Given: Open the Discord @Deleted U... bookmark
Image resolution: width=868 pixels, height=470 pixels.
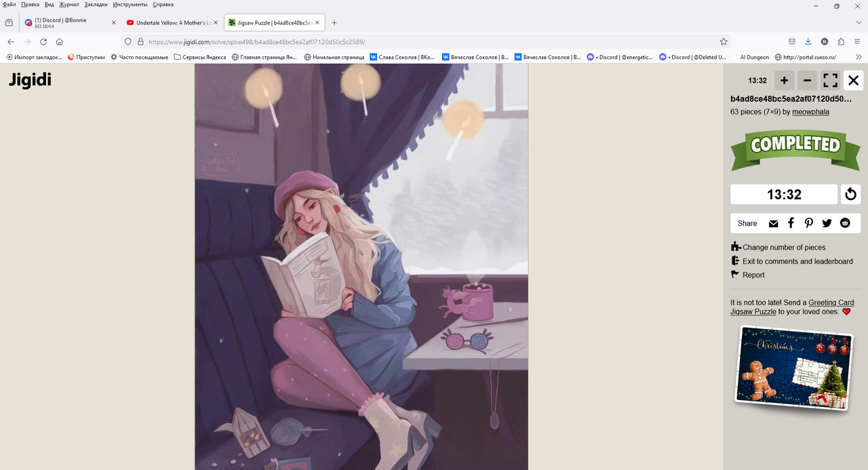Looking at the screenshot, I should coord(693,57).
